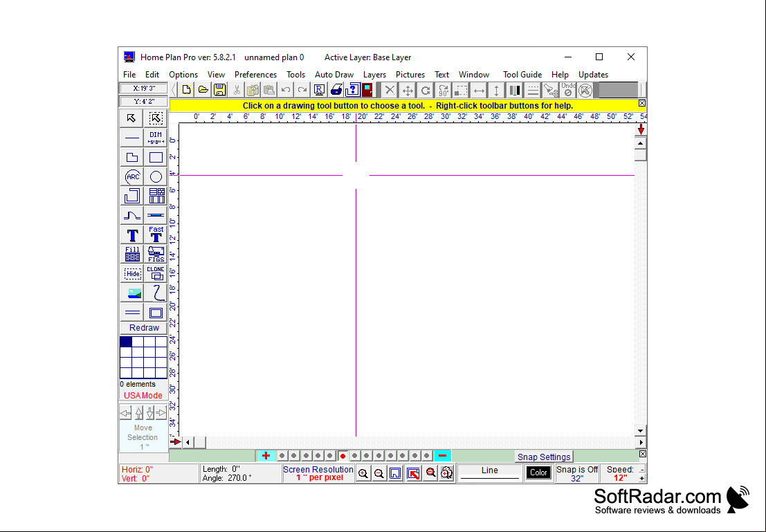Click the Hide tool button
Viewport: 766px width, 532px height.
click(131, 273)
